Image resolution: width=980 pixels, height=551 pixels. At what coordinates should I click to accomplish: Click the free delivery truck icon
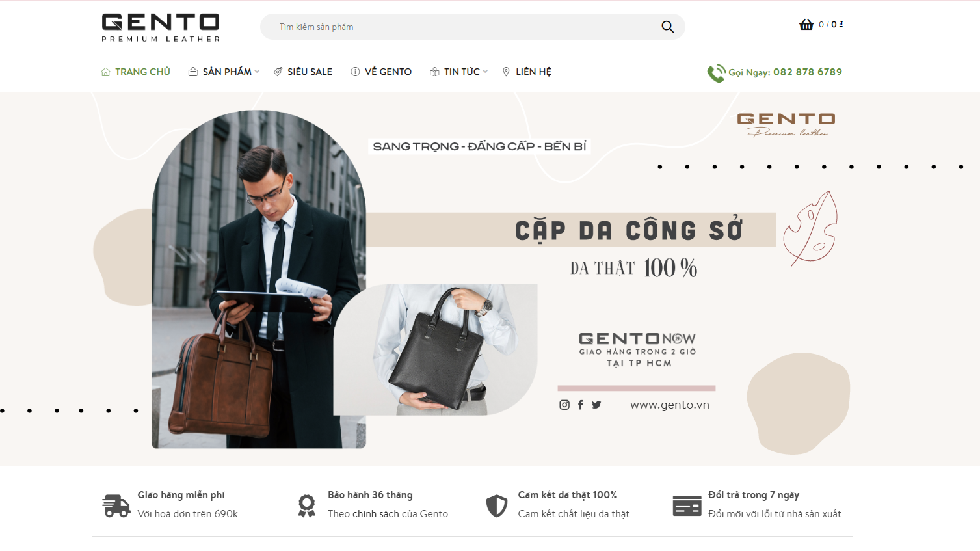[116, 505]
